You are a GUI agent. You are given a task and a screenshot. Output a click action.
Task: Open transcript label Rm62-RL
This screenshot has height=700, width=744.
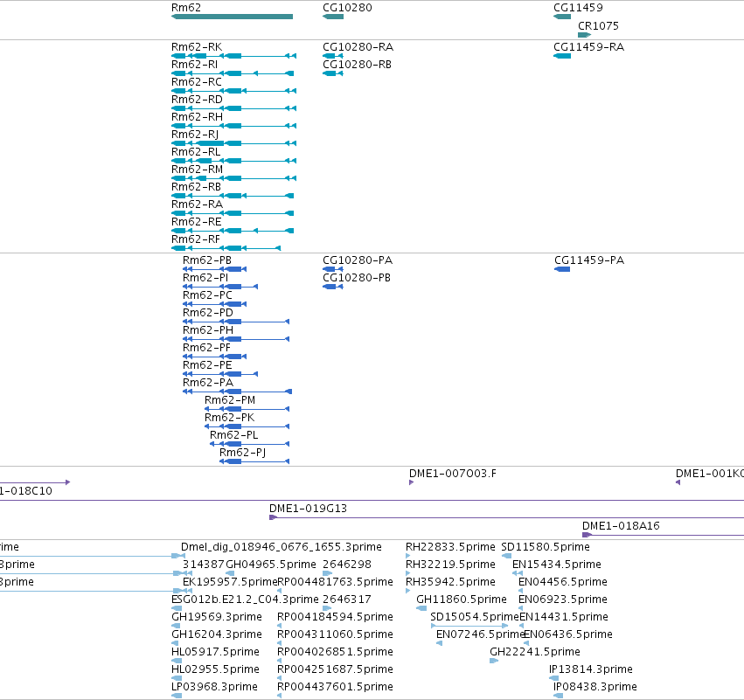(x=196, y=152)
